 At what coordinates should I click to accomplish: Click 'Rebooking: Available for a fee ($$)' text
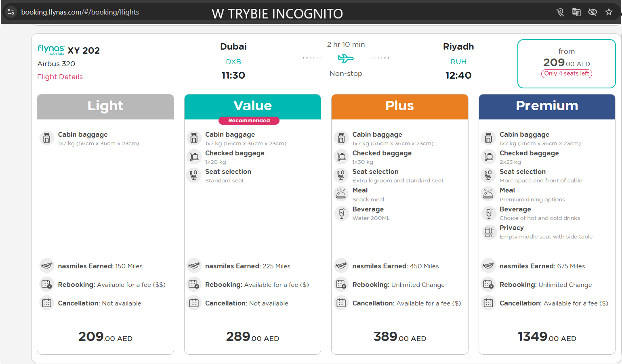point(111,285)
